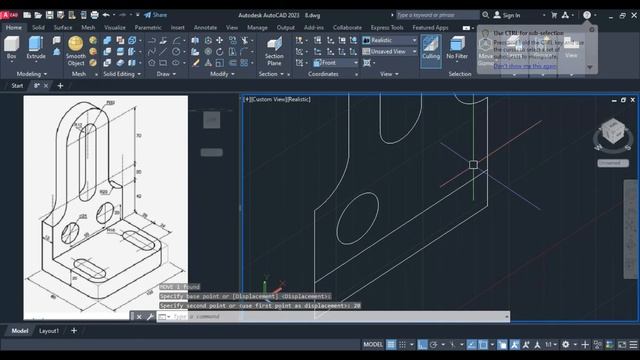Click the Plot printer icon

(94, 15)
